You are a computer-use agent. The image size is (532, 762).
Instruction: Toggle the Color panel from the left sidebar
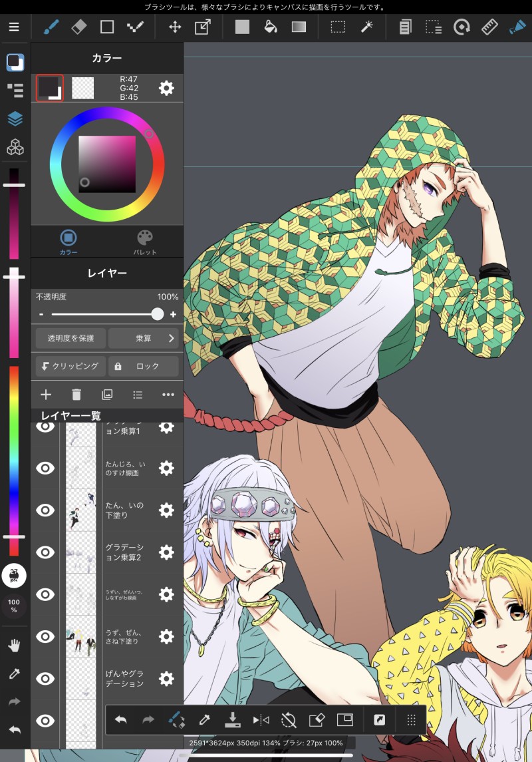click(15, 62)
